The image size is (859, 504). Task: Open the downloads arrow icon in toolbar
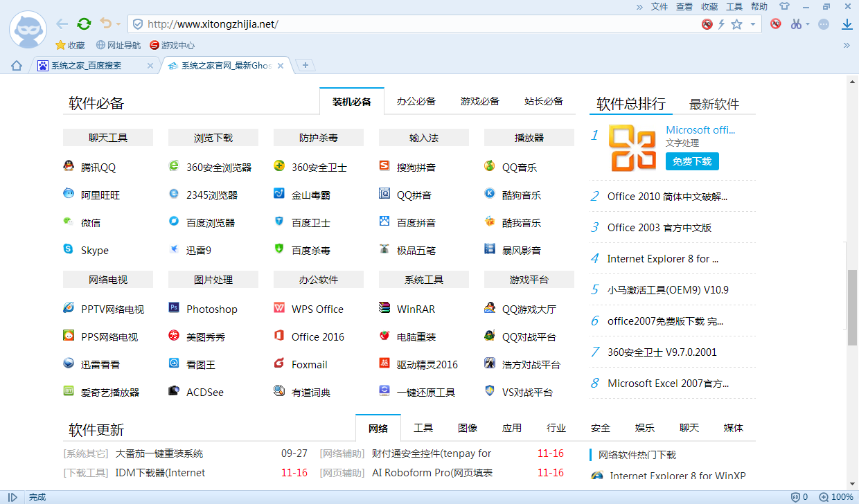coord(847,24)
